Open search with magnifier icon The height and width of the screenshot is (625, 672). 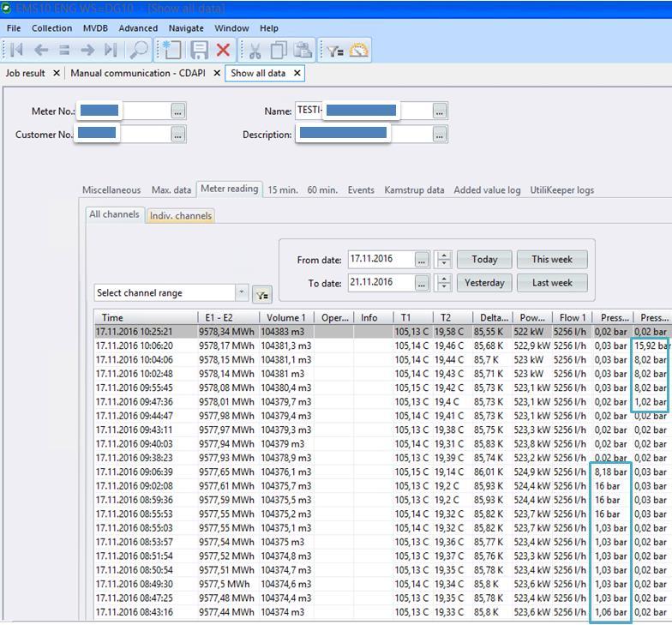(139, 50)
